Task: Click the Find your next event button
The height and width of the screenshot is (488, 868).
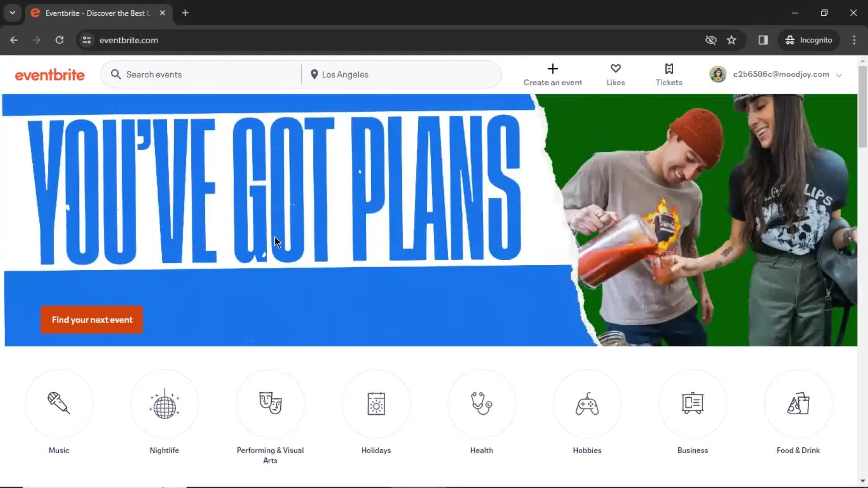Action: pyautogui.click(x=92, y=320)
